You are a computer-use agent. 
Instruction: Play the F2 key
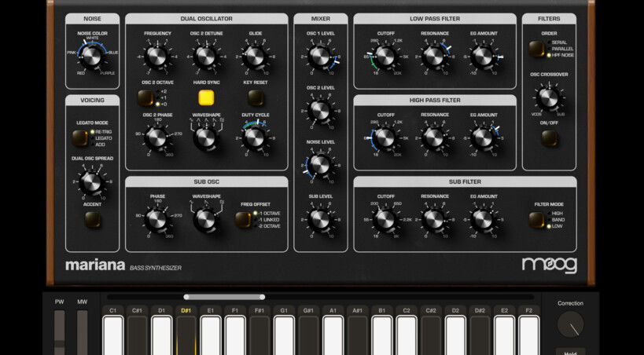pos(528,335)
